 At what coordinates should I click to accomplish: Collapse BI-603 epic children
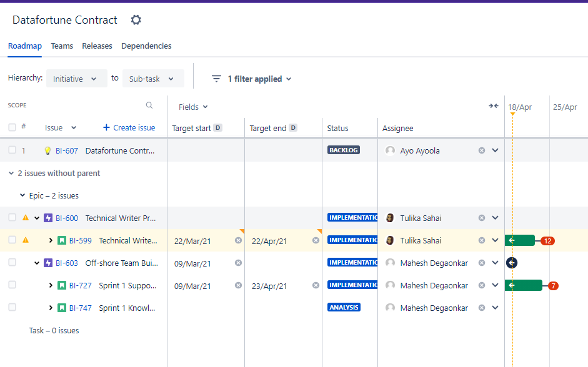pyautogui.click(x=37, y=263)
